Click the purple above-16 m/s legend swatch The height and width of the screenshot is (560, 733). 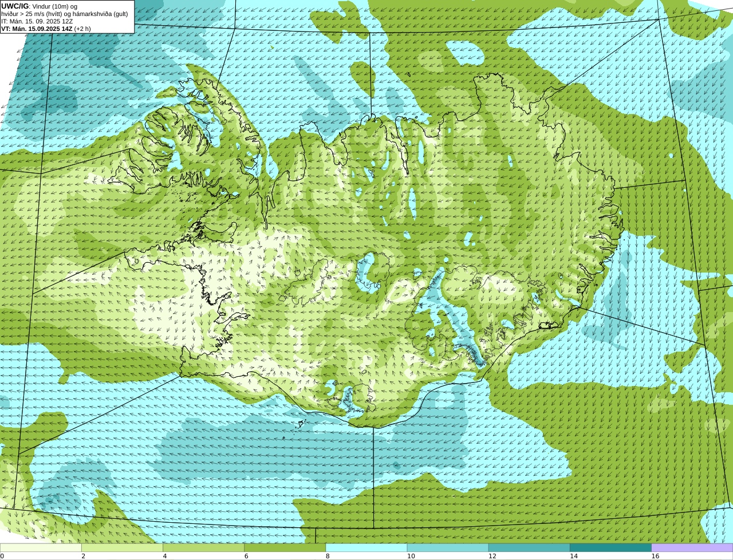692,547
